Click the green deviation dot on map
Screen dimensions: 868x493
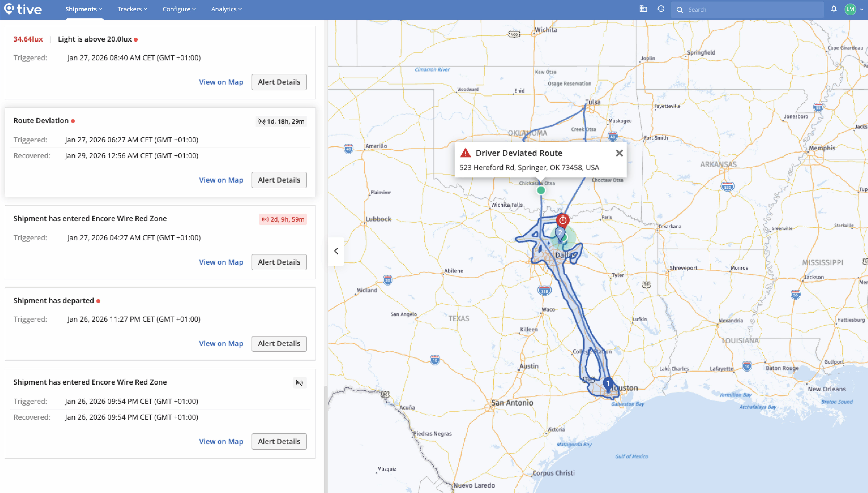point(541,190)
